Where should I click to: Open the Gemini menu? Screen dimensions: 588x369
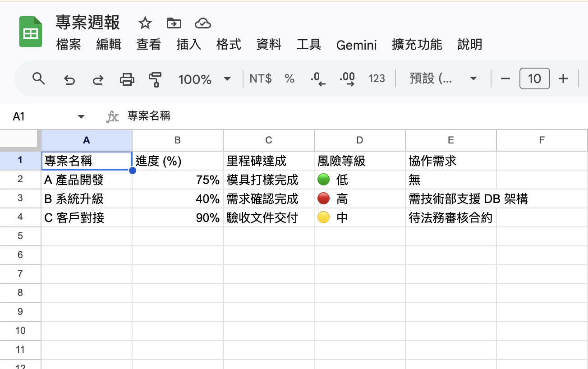pos(356,45)
